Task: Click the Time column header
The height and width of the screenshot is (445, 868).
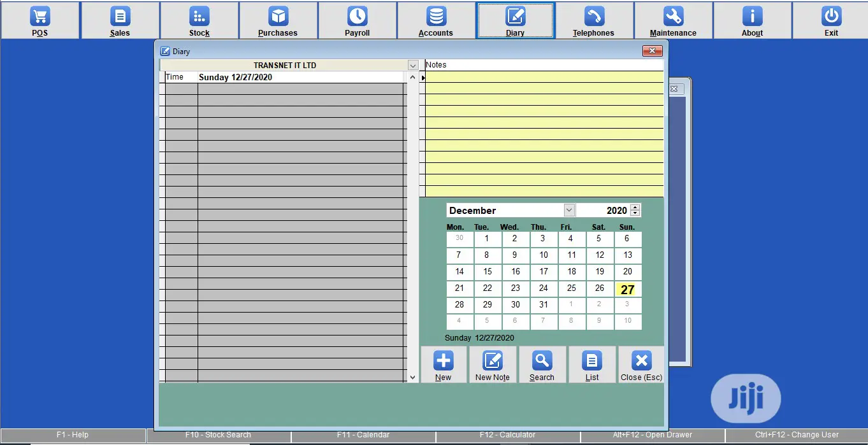Action: pos(181,77)
